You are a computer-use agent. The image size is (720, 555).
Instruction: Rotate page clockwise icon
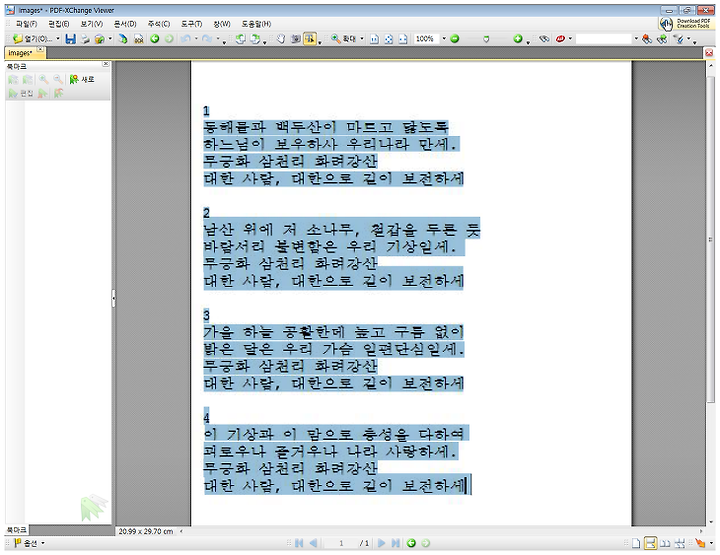255,39
